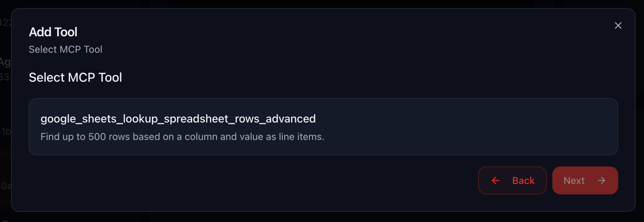Click the Select MCP Tool subtitle under Add Tool

[x=66, y=49]
